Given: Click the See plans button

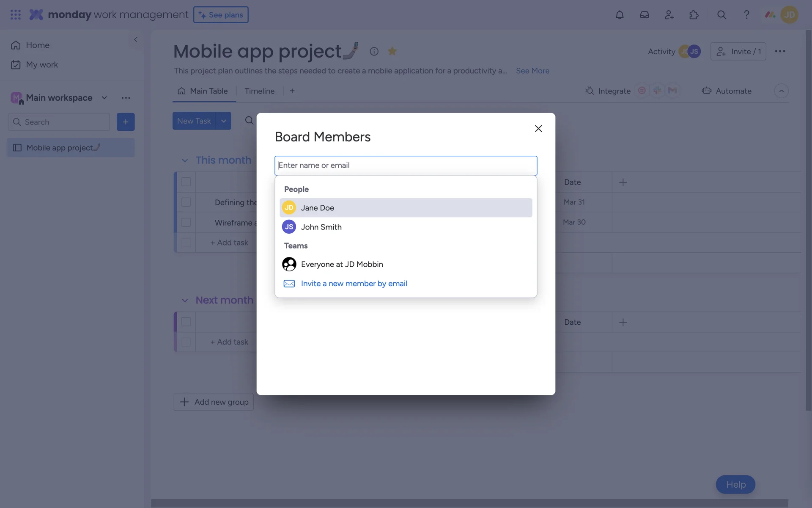Looking at the screenshot, I should [221, 15].
